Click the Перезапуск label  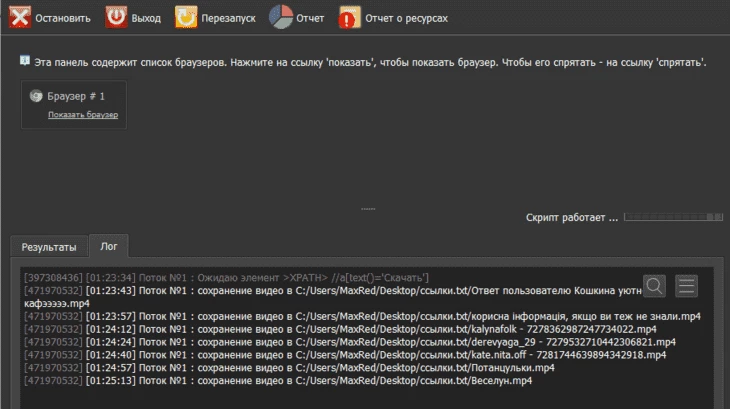point(229,19)
